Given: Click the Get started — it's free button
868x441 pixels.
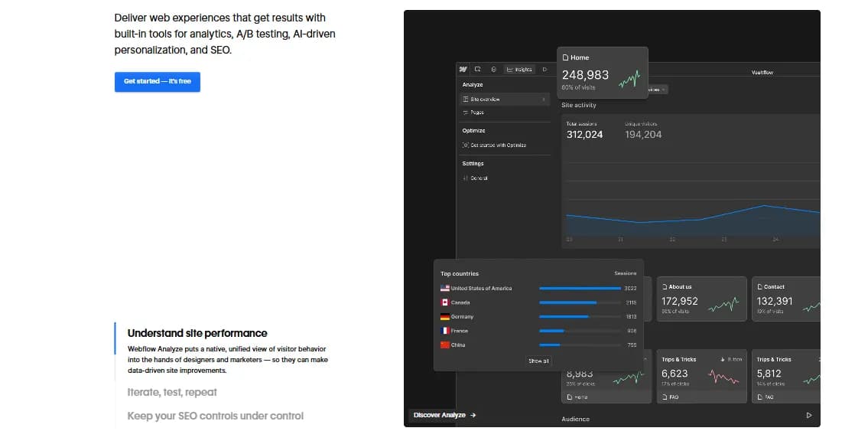Looking at the screenshot, I should click(158, 81).
